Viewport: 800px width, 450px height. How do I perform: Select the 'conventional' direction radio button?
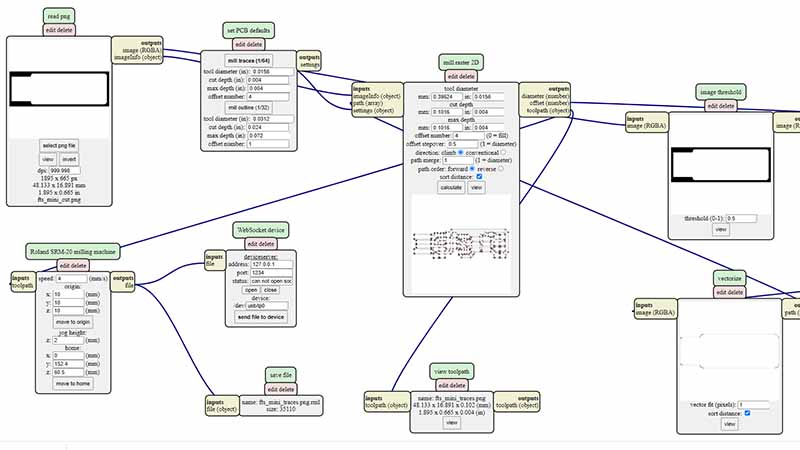[503, 153]
